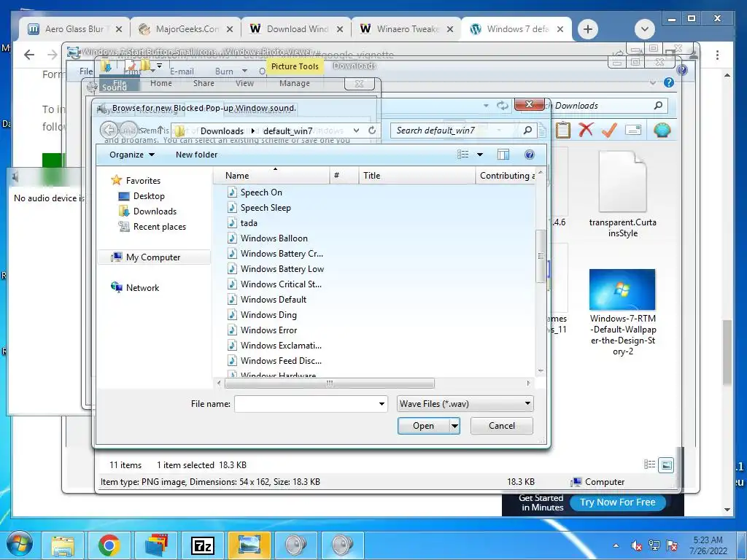
Task: Show hidden tray icons arrow
Action: 616,545
